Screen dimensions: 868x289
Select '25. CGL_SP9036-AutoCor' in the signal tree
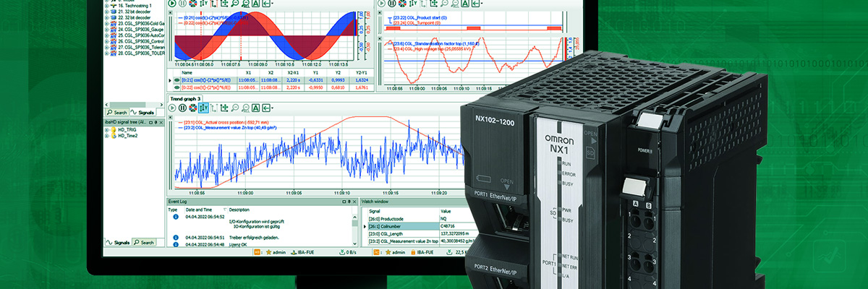(x=141, y=35)
